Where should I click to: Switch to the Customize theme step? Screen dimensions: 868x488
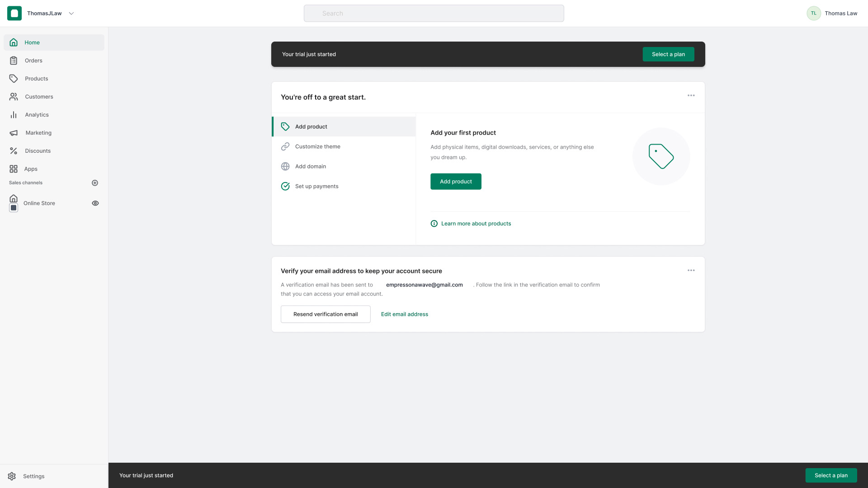click(x=318, y=146)
